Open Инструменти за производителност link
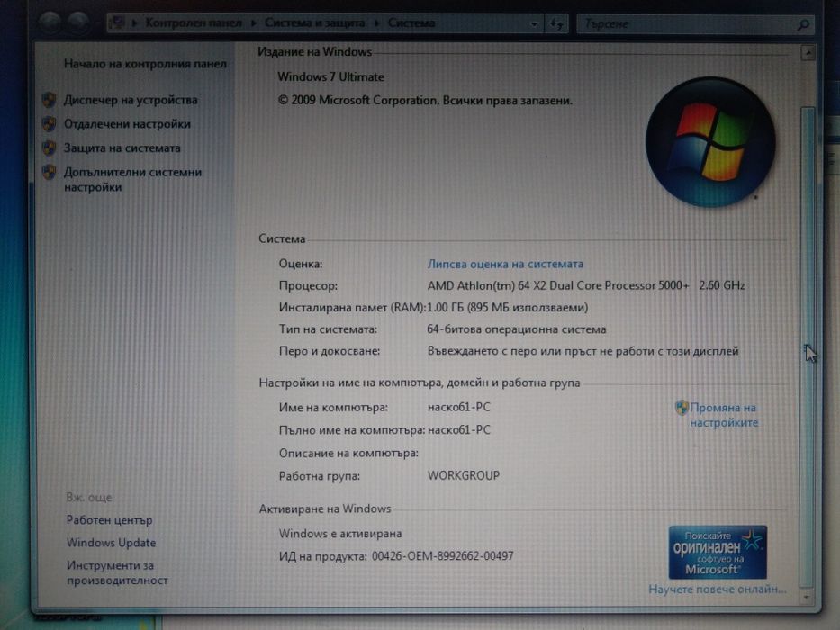The image size is (840, 630). click(x=117, y=572)
